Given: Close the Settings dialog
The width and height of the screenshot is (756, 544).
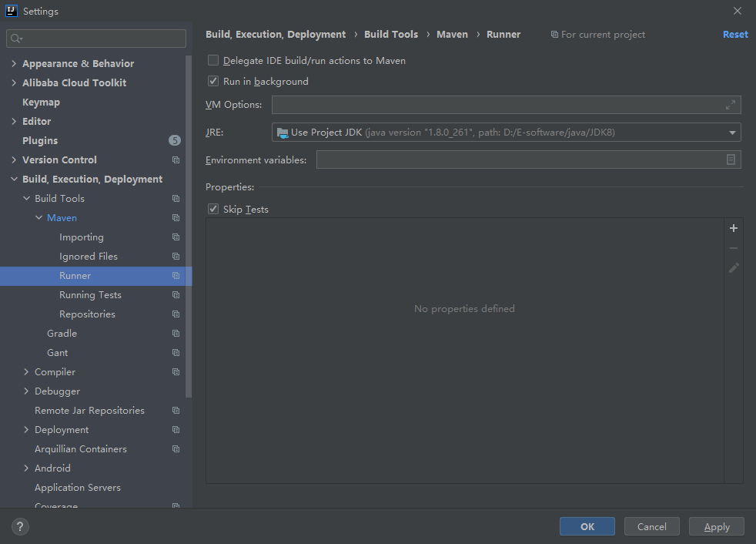Looking at the screenshot, I should click(x=738, y=11).
